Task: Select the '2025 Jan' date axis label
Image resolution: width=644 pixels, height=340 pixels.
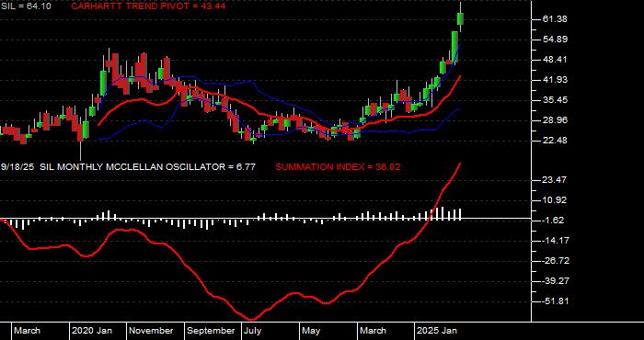Action: (x=437, y=331)
